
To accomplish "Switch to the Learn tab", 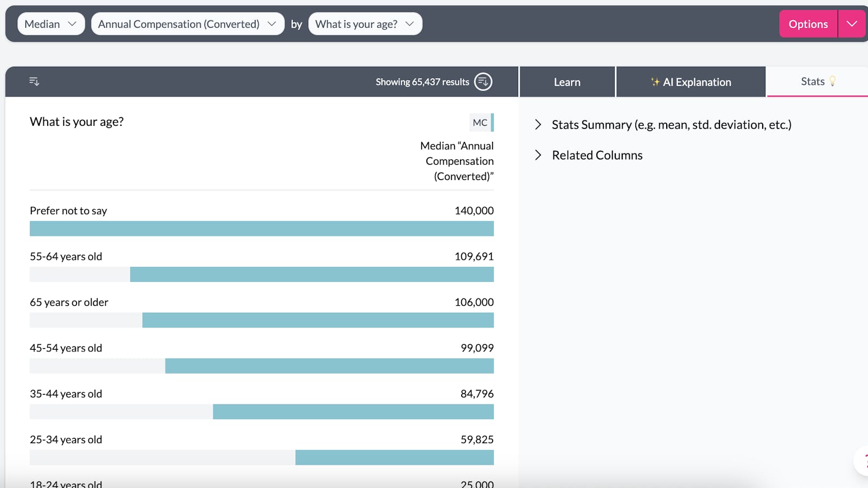I will coord(567,82).
